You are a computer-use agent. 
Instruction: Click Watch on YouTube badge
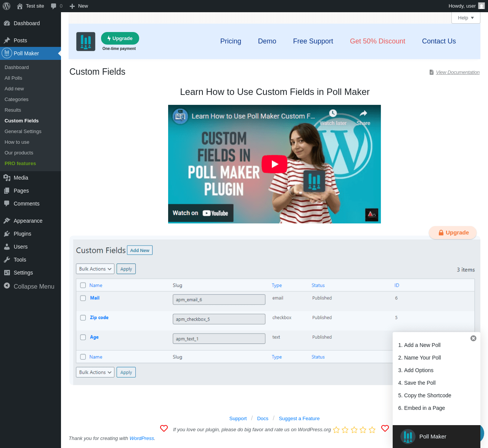point(201,213)
